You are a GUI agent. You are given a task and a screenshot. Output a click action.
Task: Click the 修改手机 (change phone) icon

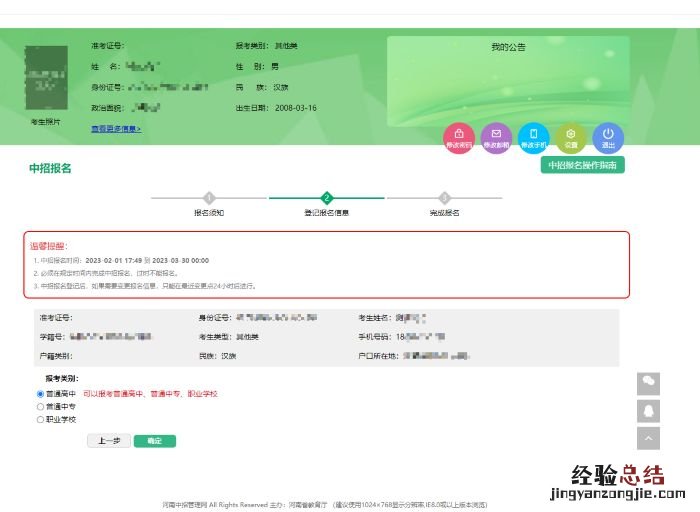click(533, 138)
